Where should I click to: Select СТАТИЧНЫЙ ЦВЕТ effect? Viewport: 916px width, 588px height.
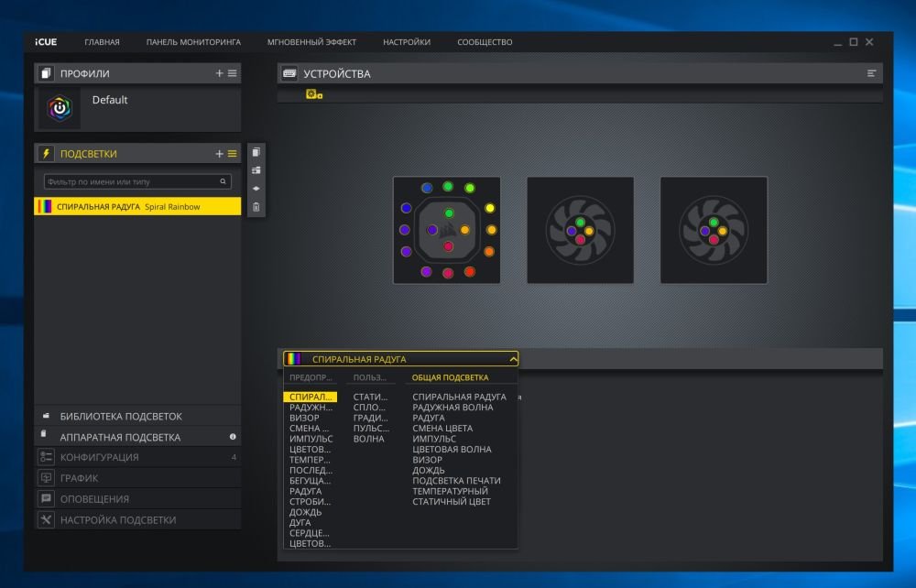point(452,502)
